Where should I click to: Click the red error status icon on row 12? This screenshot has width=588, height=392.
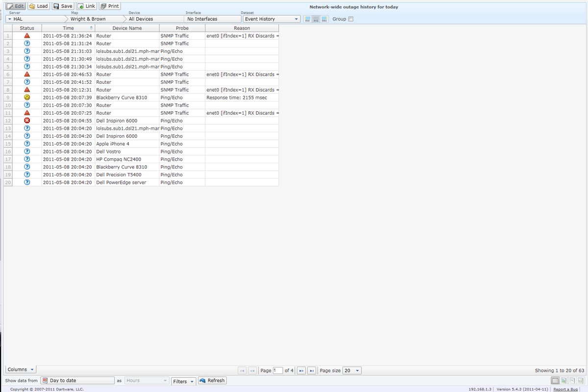(27, 120)
